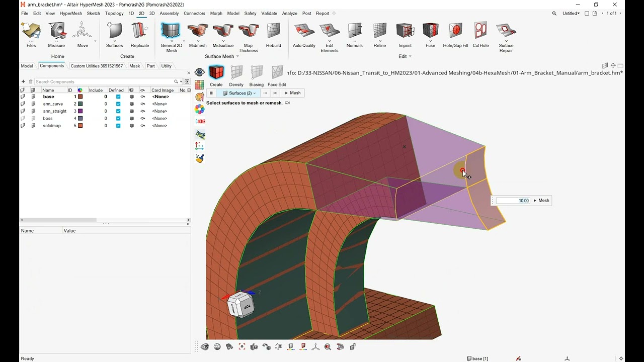Click the component browser horizontal scrollbar
Image resolution: width=644 pixels, height=362 pixels.
(105, 220)
